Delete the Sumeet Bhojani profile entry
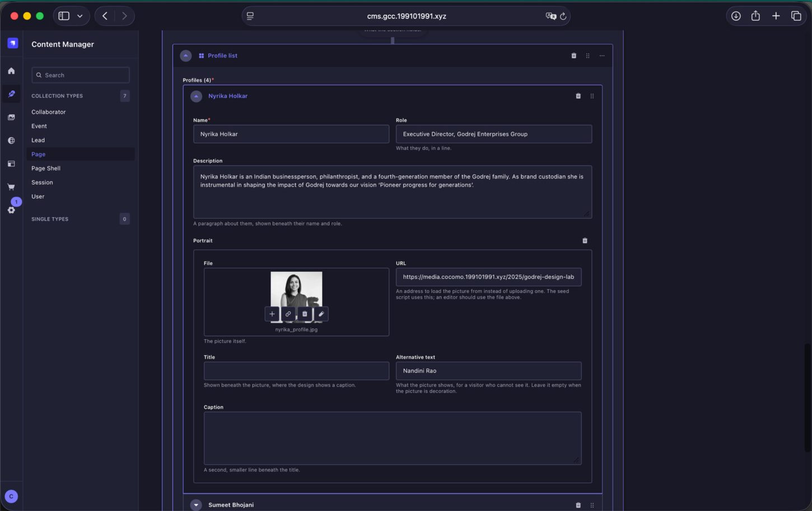The image size is (812, 511). [x=578, y=505]
